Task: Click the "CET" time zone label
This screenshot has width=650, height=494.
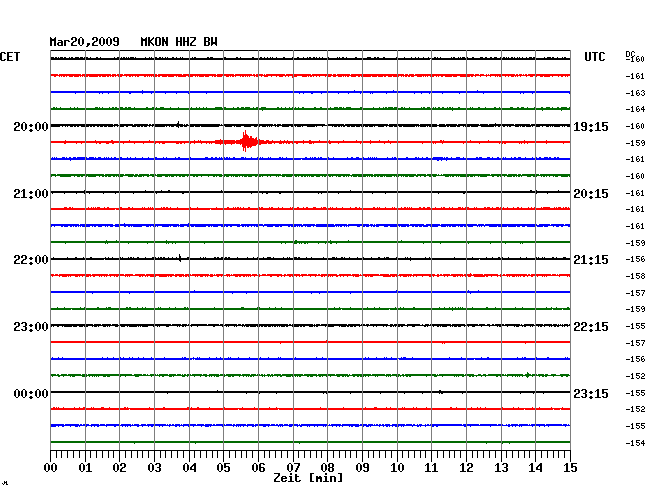Action: point(10,57)
